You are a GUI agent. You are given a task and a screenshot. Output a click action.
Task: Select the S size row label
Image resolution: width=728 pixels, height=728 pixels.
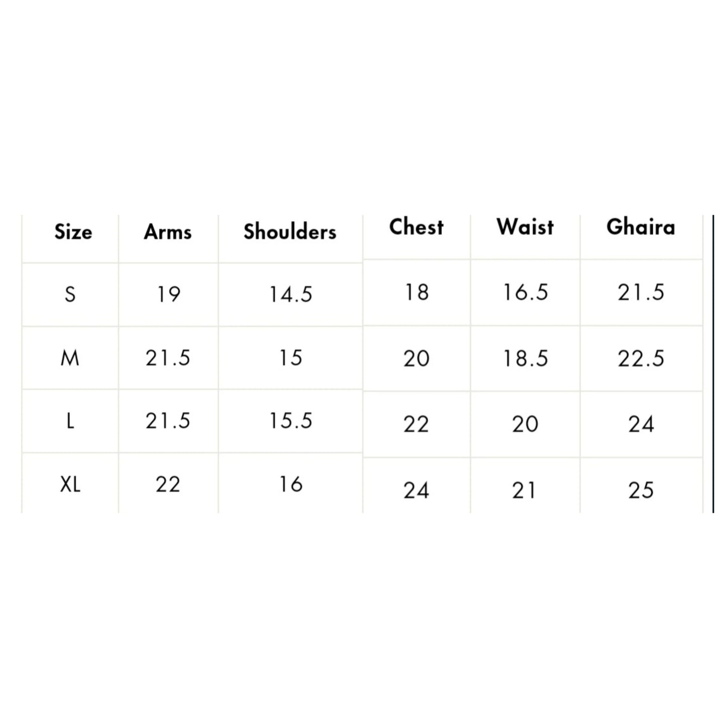pos(70,294)
